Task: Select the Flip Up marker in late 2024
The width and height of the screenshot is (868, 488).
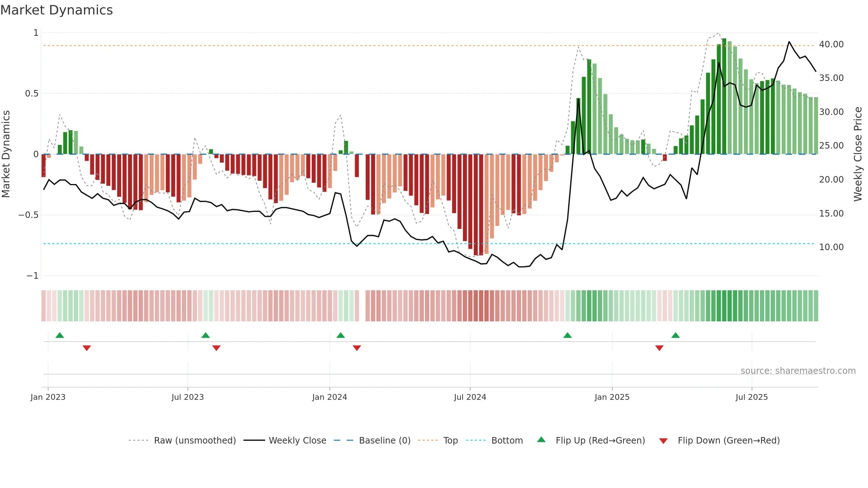Action: pyautogui.click(x=567, y=335)
